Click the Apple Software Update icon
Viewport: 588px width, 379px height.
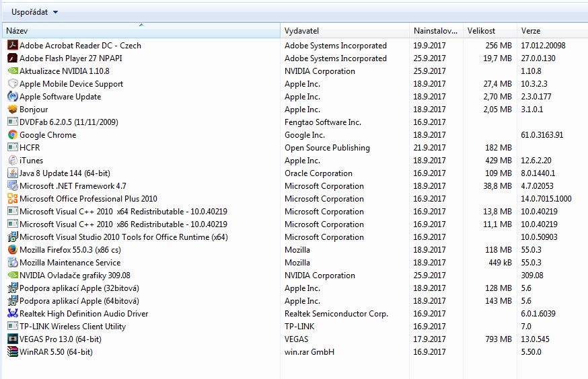coord(13,96)
